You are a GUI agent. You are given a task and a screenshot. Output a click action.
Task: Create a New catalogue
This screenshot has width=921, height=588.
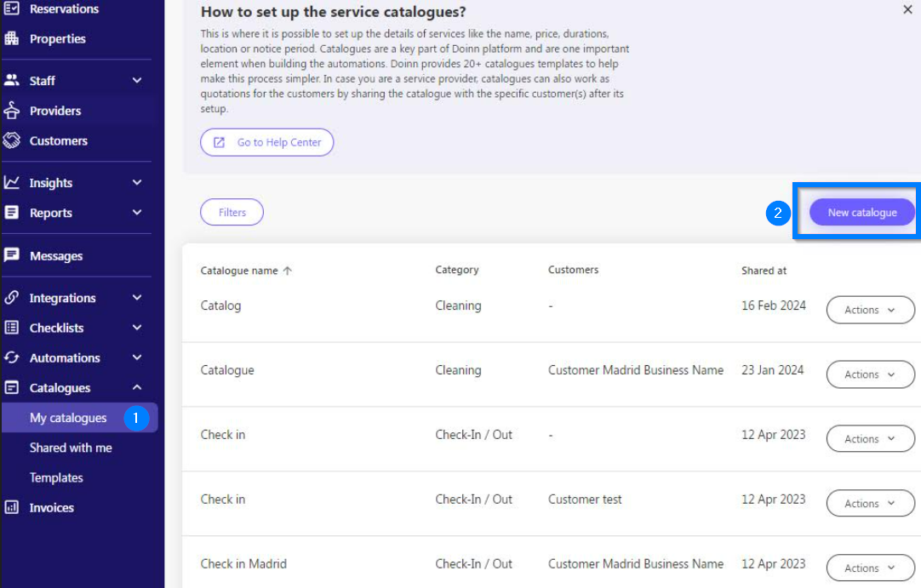(861, 213)
